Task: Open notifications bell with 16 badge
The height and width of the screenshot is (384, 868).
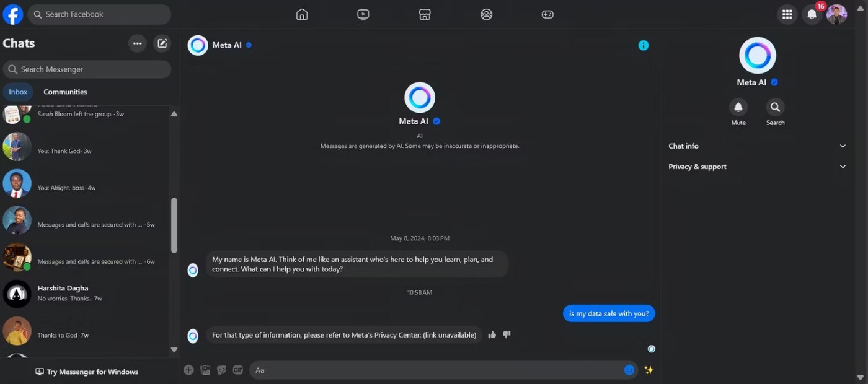Action: (812, 14)
